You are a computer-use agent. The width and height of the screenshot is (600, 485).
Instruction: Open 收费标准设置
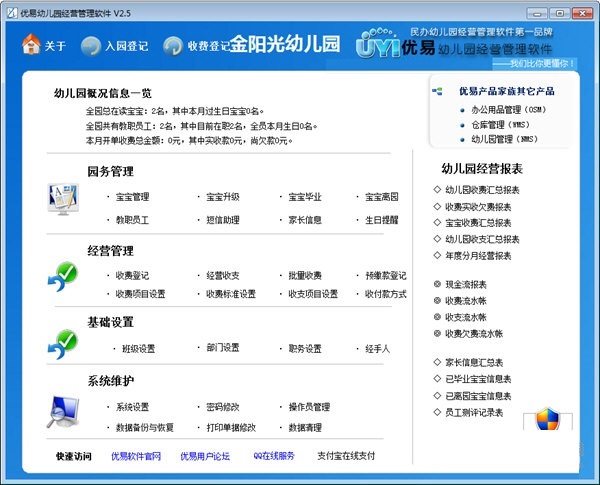(231, 294)
